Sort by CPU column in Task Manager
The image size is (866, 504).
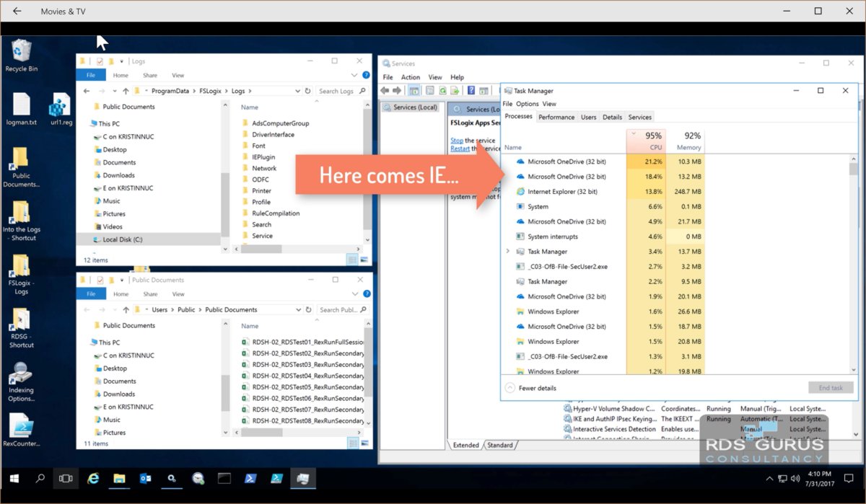click(646, 141)
